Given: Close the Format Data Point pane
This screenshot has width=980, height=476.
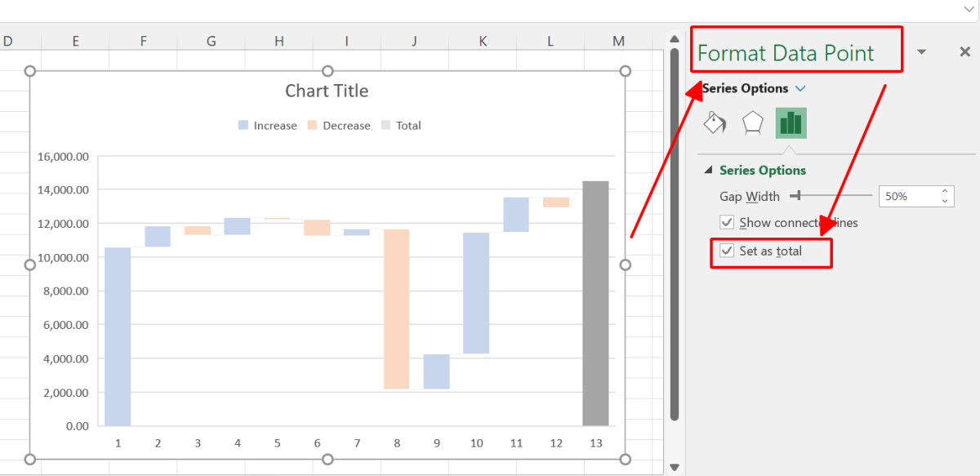Looking at the screenshot, I should pyautogui.click(x=964, y=52).
